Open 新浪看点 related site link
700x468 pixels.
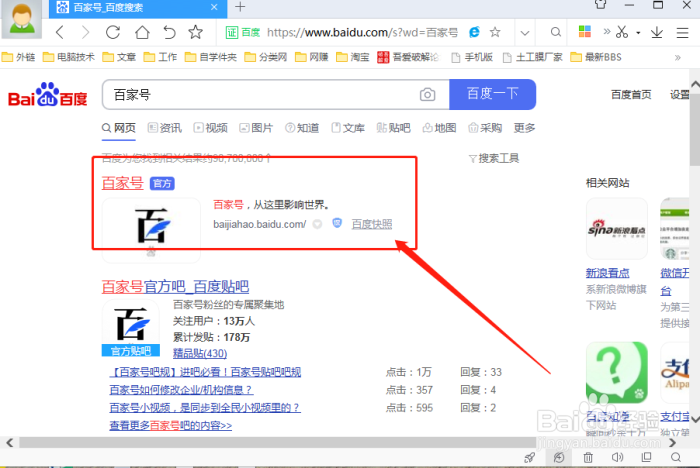(x=608, y=273)
